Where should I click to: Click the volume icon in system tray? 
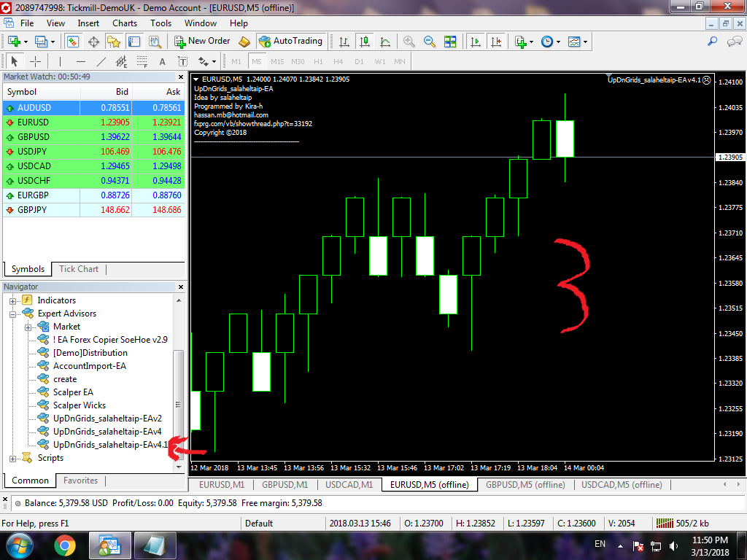[x=673, y=545]
